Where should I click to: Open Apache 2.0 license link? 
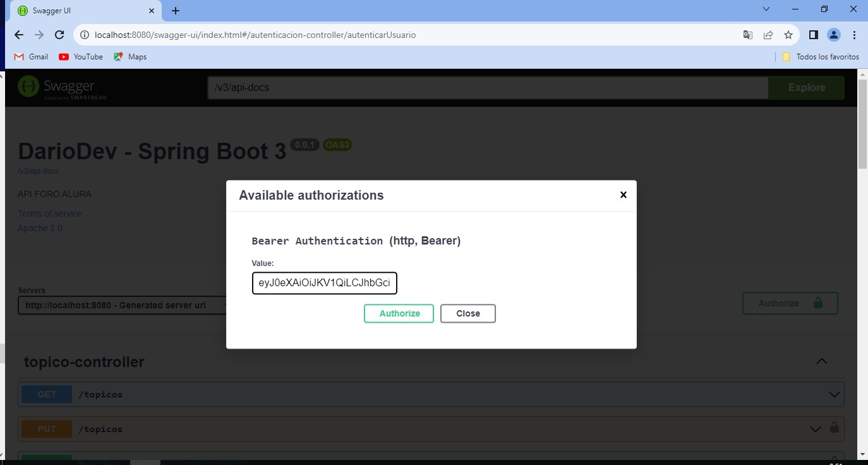click(40, 228)
